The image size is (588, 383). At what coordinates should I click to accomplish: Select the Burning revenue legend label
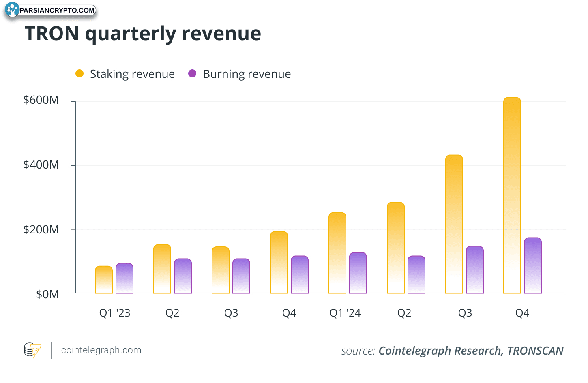247,74
